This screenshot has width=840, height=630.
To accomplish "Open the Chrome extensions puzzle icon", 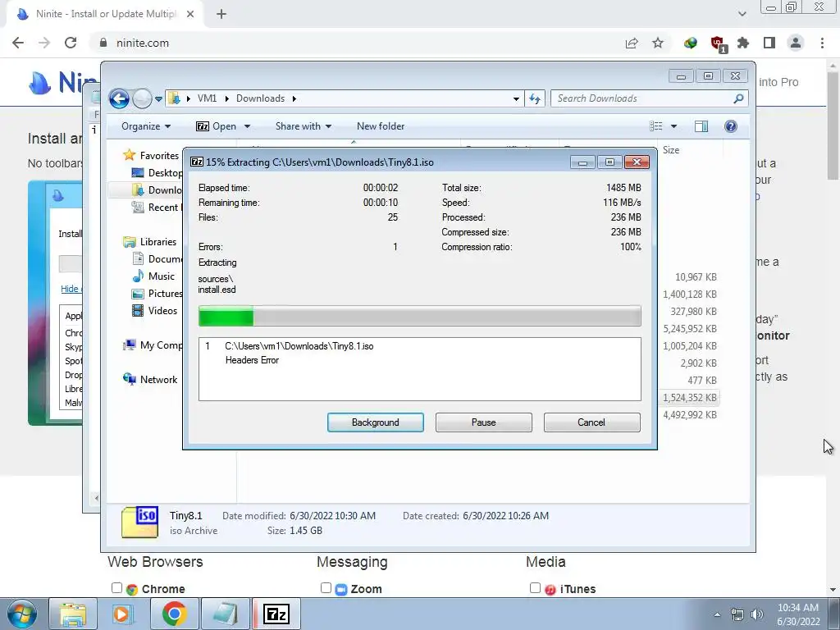I will tap(743, 43).
